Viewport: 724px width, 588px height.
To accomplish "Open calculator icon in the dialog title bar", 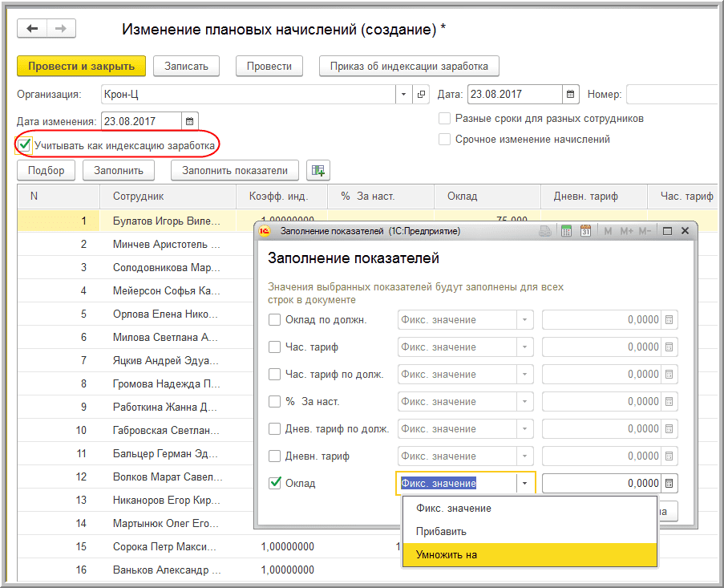I will [566, 231].
